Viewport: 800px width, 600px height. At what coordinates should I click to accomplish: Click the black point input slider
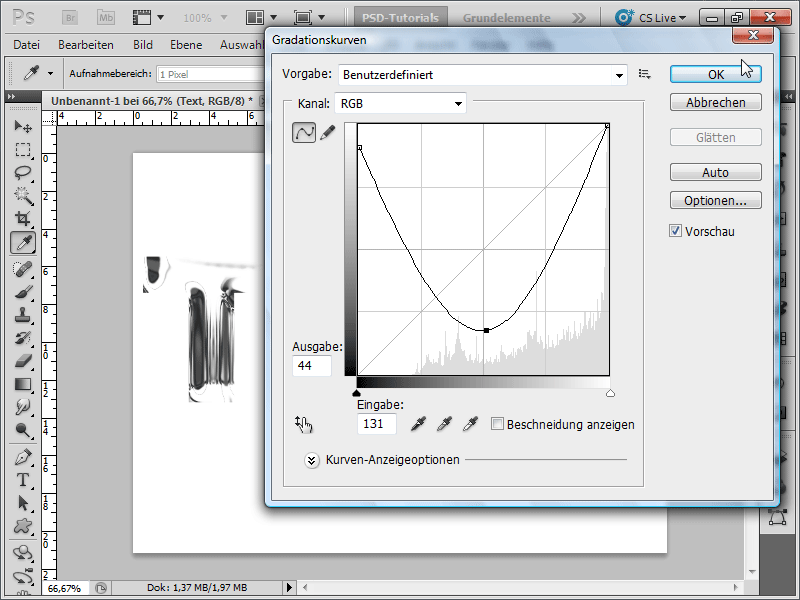click(357, 393)
